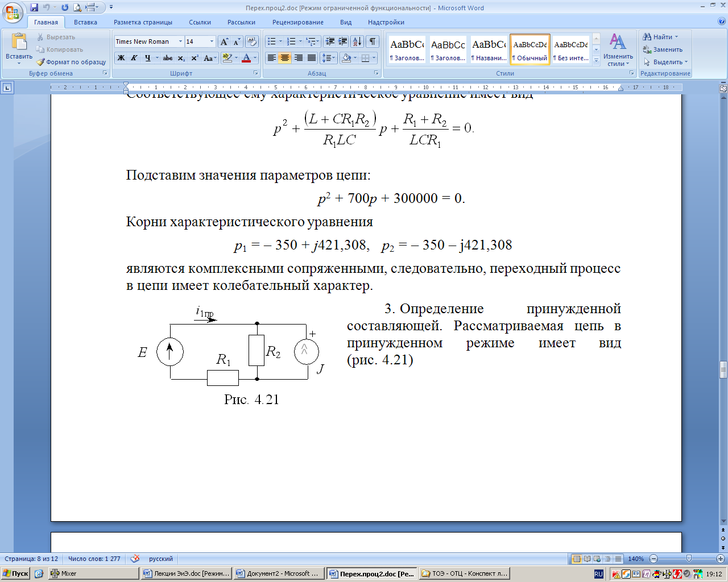Increase paragraph indent
Screen dimensions: 728x582
(x=343, y=41)
